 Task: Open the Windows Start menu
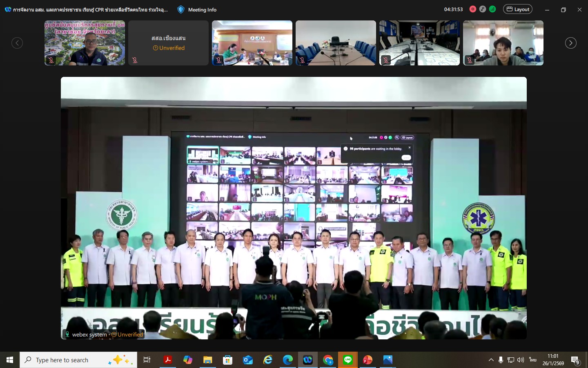pos(10,360)
